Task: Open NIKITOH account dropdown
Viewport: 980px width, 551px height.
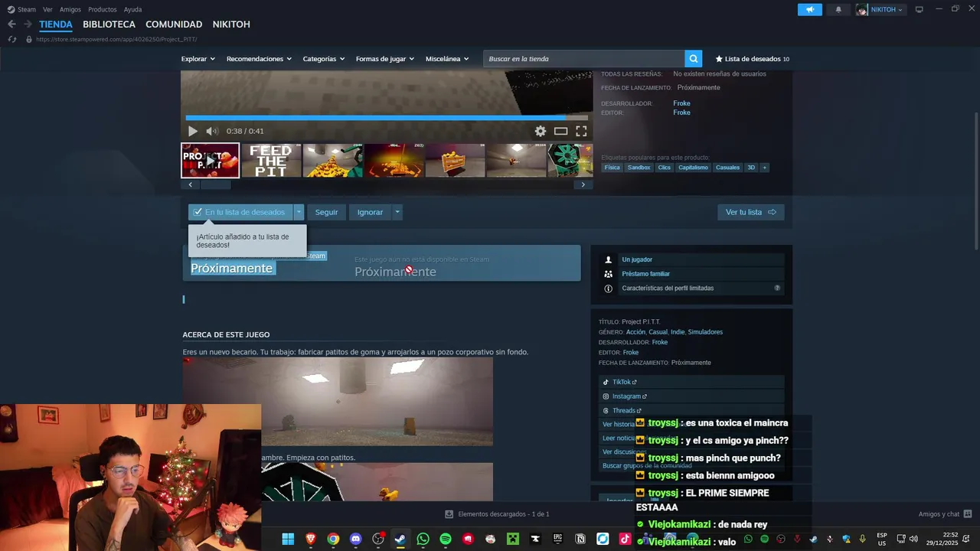Action: point(880,9)
